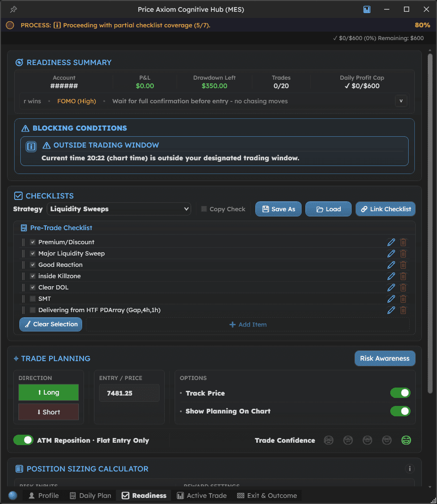437x504 pixels.
Task: Edit the Clear DOL item
Action: [391, 287]
